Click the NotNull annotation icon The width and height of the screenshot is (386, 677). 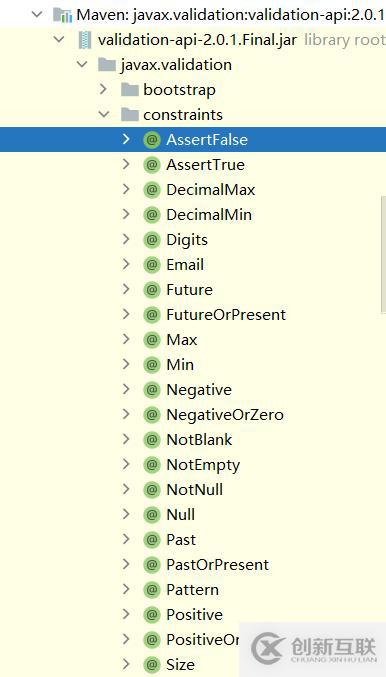click(x=152, y=490)
